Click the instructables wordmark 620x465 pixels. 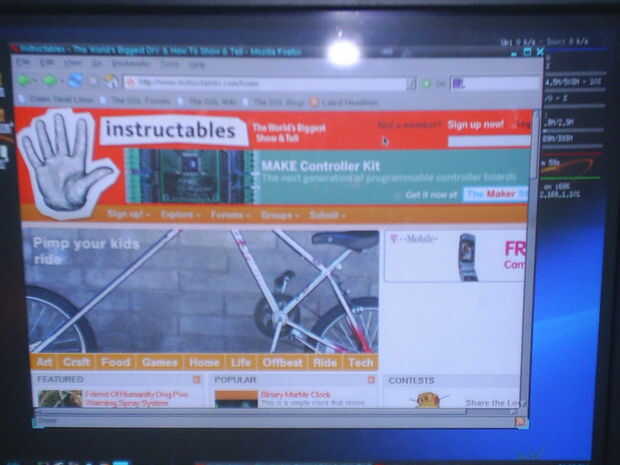[171, 130]
